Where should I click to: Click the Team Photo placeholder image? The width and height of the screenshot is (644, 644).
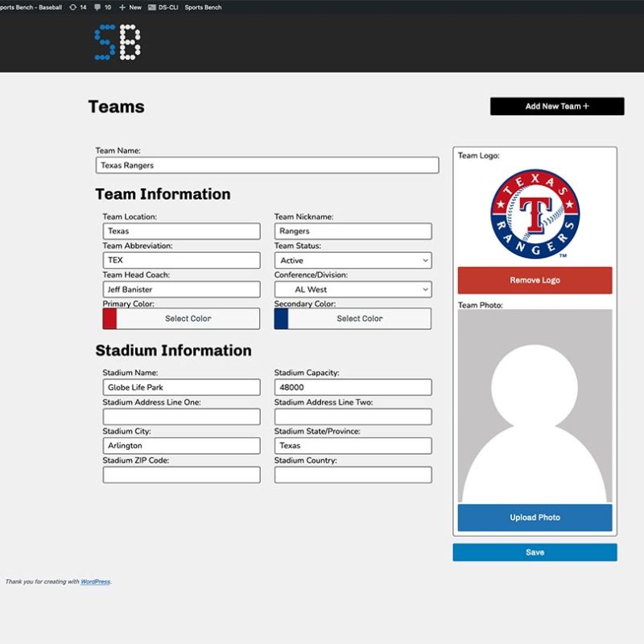pos(535,407)
